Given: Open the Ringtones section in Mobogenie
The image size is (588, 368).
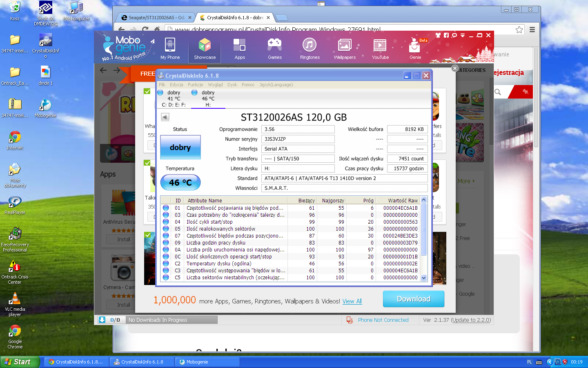Looking at the screenshot, I should pyautogui.click(x=310, y=49).
